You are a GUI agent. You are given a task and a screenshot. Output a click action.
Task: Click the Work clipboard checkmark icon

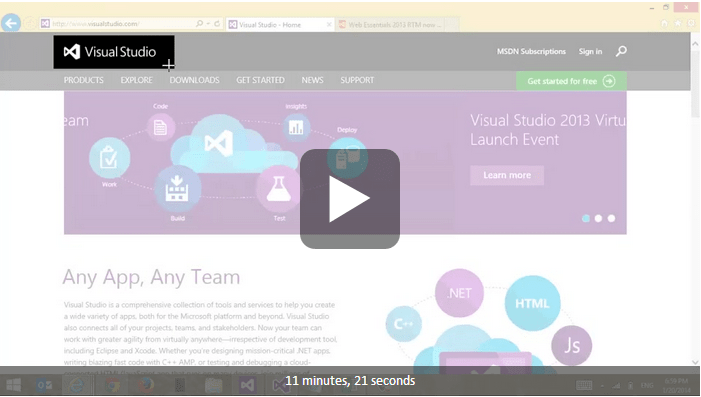coord(109,158)
